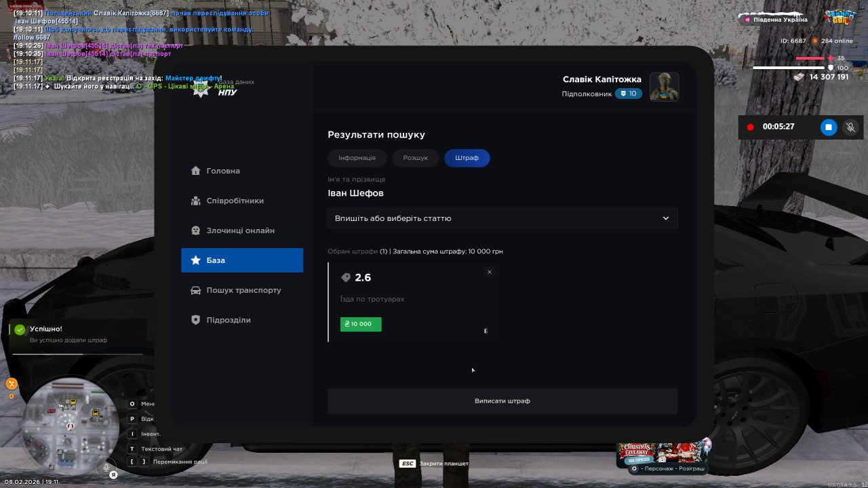Click the shield icon beside Підрозділи

(196, 320)
